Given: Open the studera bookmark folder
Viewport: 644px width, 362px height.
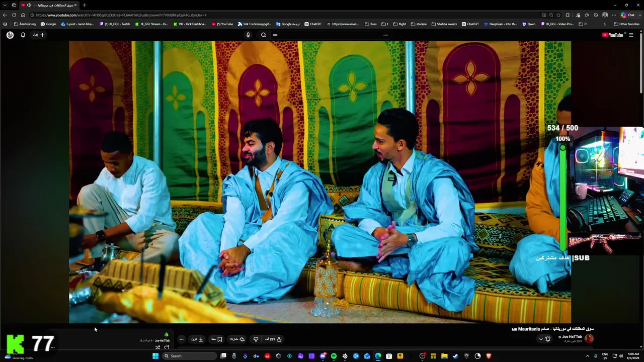Looking at the screenshot, I should pyautogui.click(x=419, y=24).
